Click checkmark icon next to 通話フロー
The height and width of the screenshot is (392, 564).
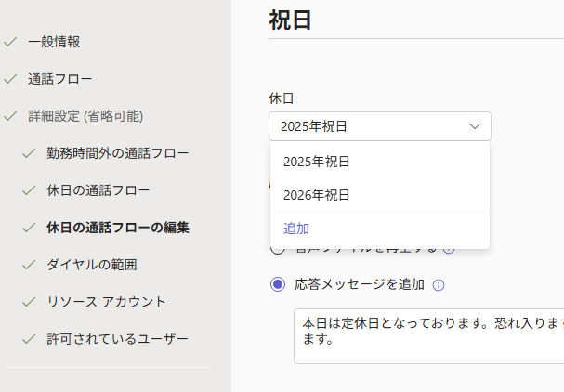[x=10, y=79]
